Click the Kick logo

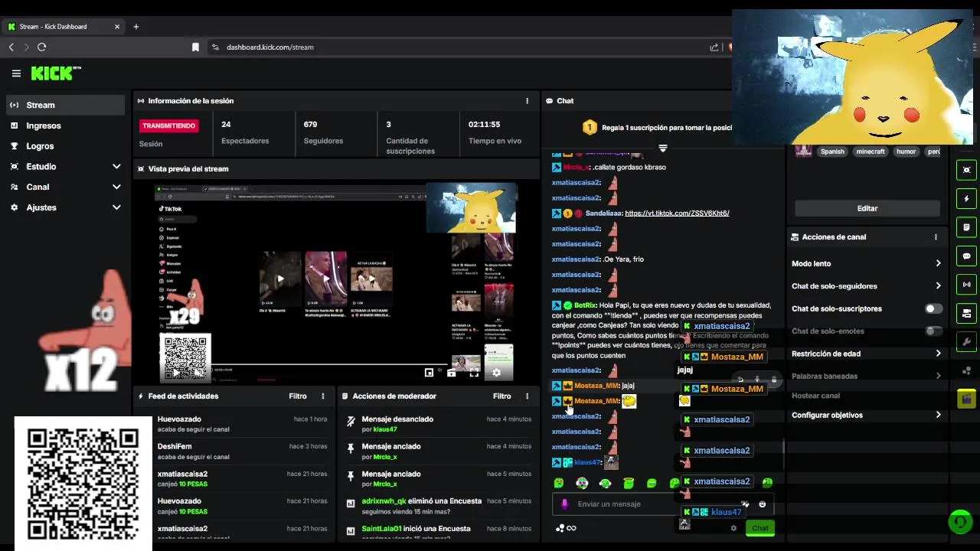[56, 73]
